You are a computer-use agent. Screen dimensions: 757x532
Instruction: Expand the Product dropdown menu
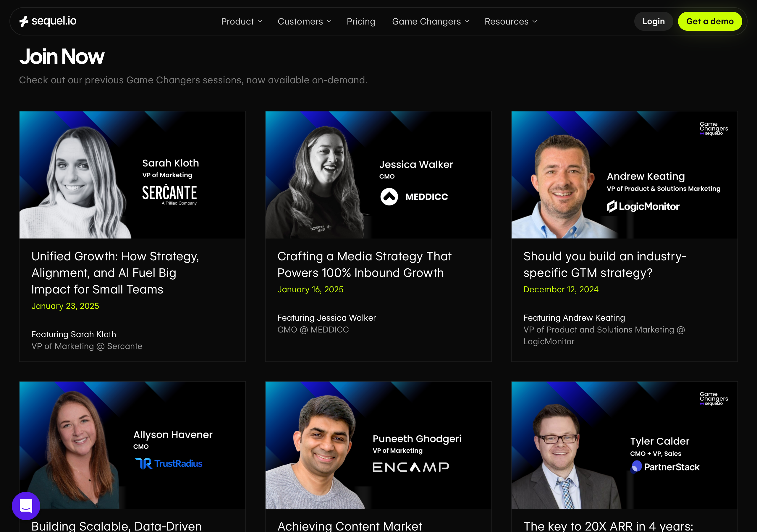pyautogui.click(x=241, y=21)
